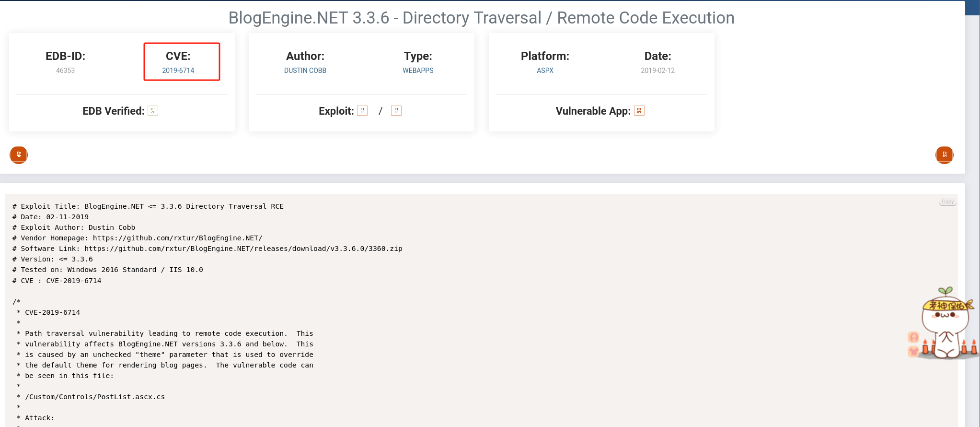Image resolution: width=980 pixels, height=427 pixels.
Task: Open platform link ASPX
Action: coord(545,71)
